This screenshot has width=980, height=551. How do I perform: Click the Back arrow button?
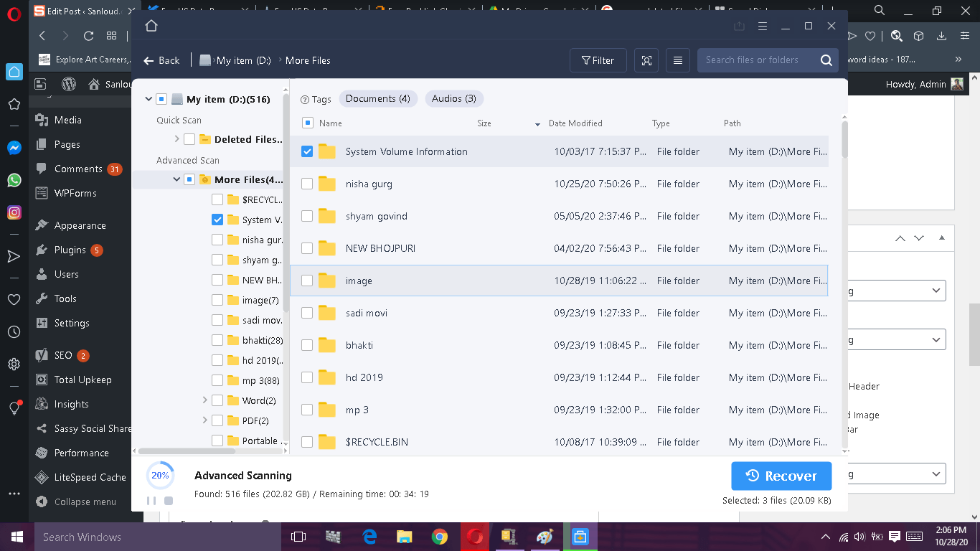pos(161,60)
